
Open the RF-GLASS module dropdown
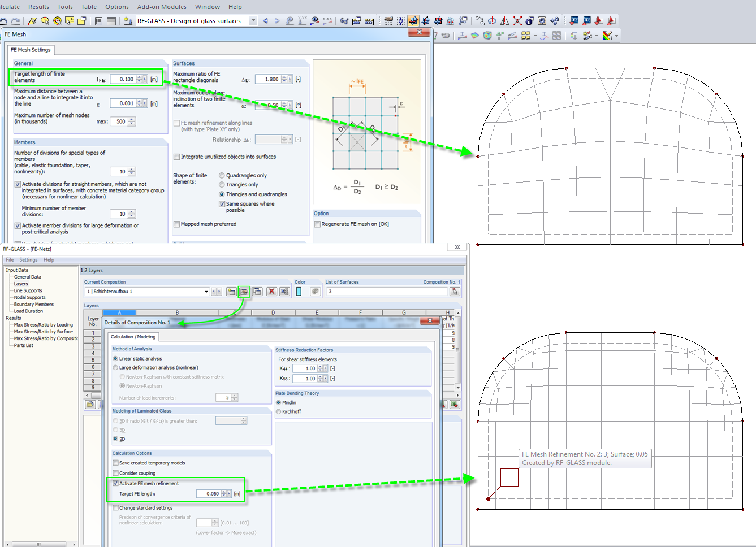[x=253, y=21]
